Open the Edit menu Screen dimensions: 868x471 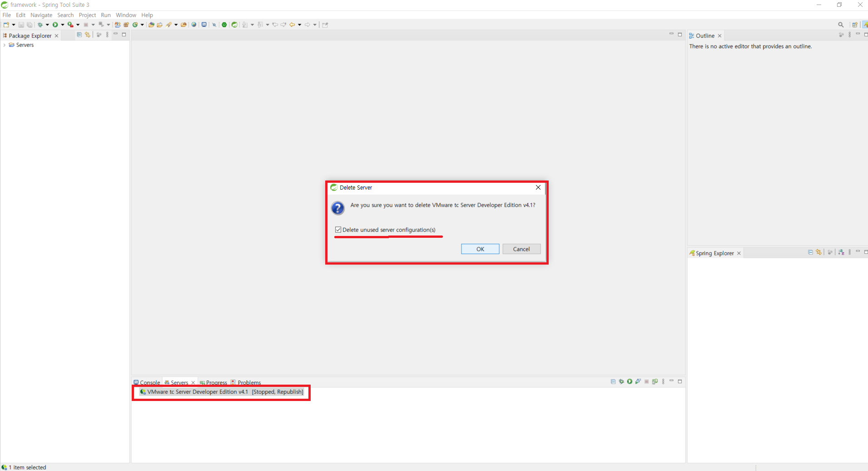[20, 15]
